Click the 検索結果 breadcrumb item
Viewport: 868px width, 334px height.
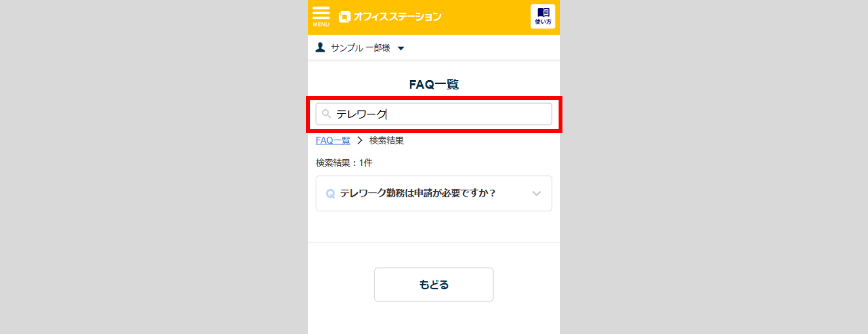[386, 141]
